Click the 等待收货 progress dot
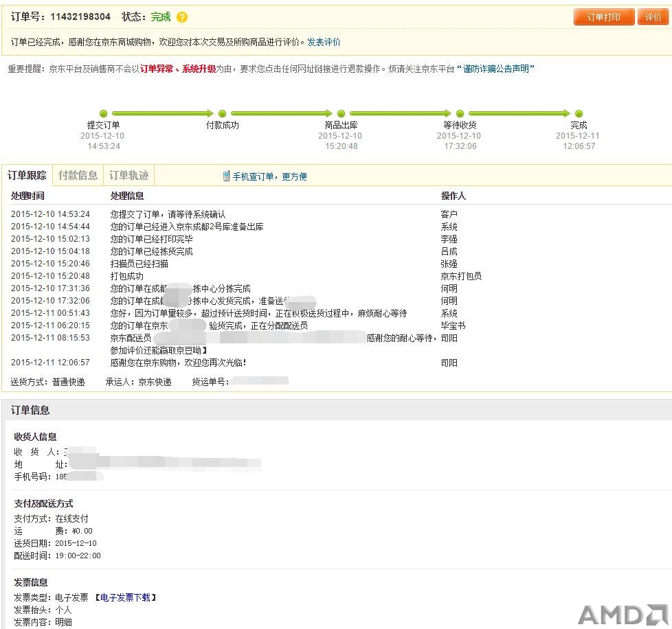Image resolution: width=672 pixels, height=629 pixels. tap(460, 113)
